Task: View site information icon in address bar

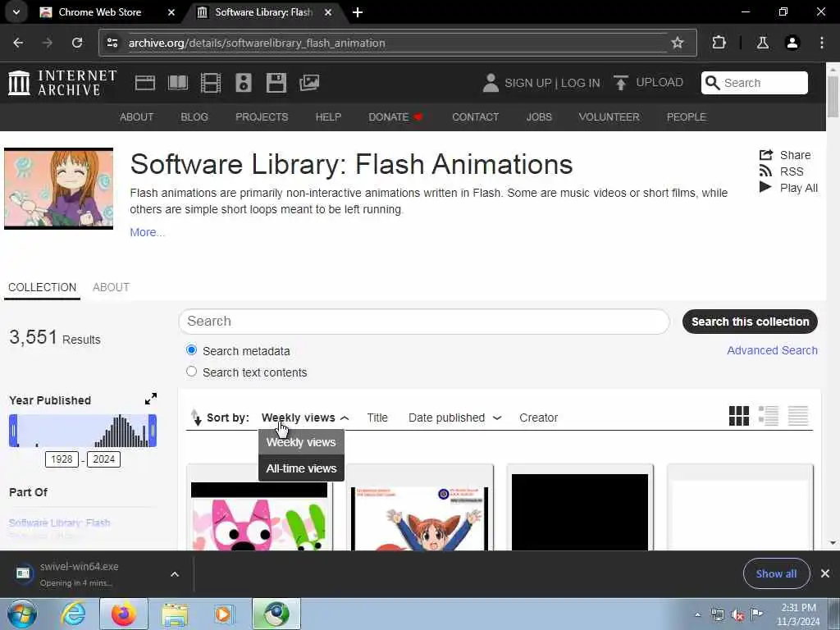Action: 112,43
